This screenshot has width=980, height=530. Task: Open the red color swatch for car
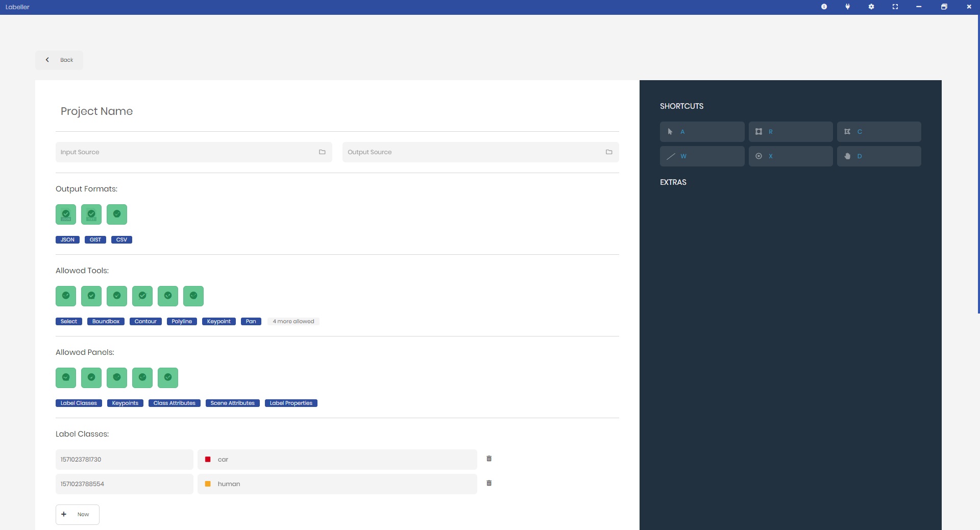(x=208, y=460)
